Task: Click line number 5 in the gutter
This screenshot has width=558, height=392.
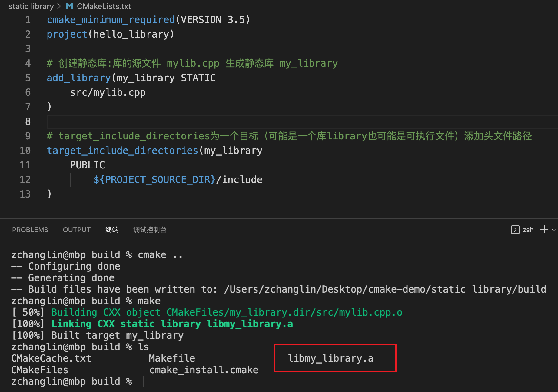Action: (x=28, y=78)
